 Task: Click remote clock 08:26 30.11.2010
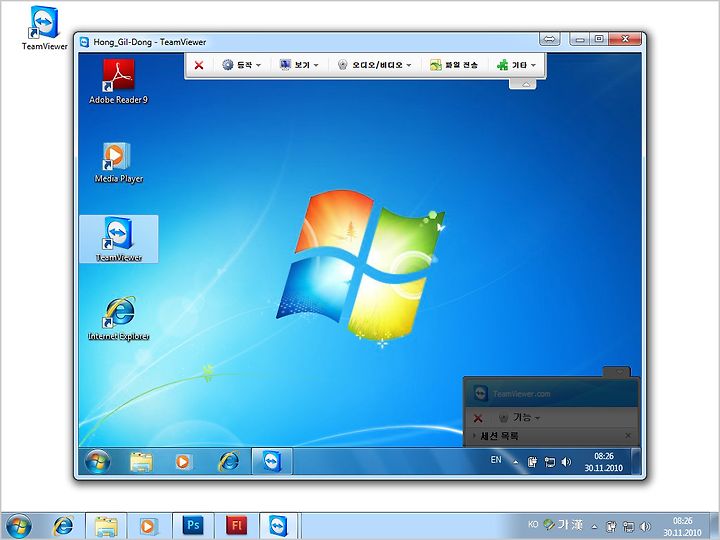(x=603, y=462)
